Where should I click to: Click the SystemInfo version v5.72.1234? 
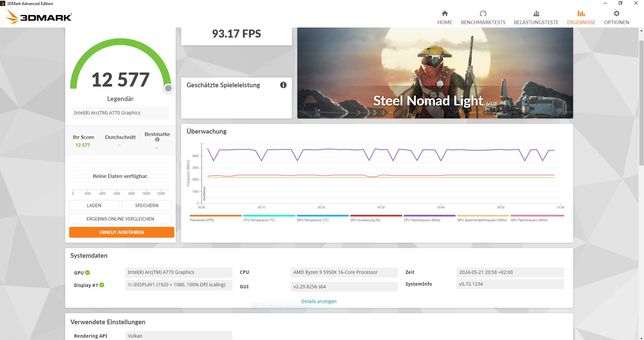coord(510,284)
